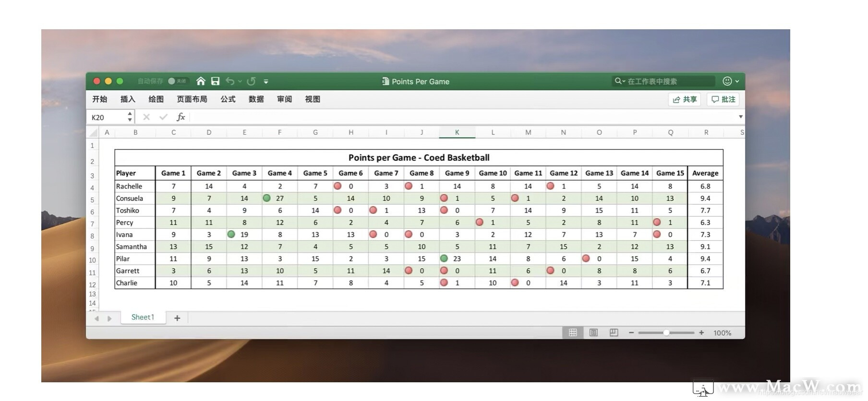The width and height of the screenshot is (868, 401).
Task: Click the K20 Name Box field
Action: point(108,117)
